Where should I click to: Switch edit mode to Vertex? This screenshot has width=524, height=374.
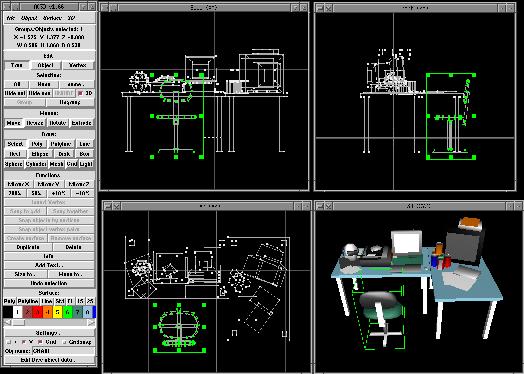[x=77, y=65]
